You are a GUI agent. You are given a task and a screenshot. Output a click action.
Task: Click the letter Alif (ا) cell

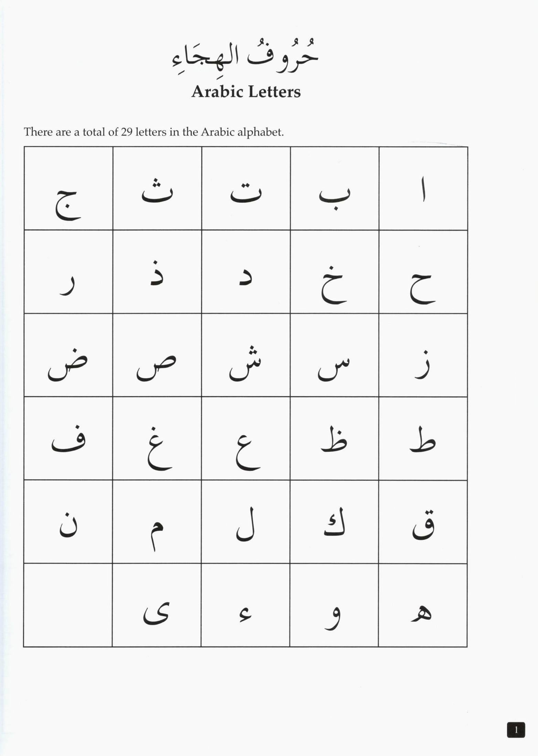click(x=423, y=189)
